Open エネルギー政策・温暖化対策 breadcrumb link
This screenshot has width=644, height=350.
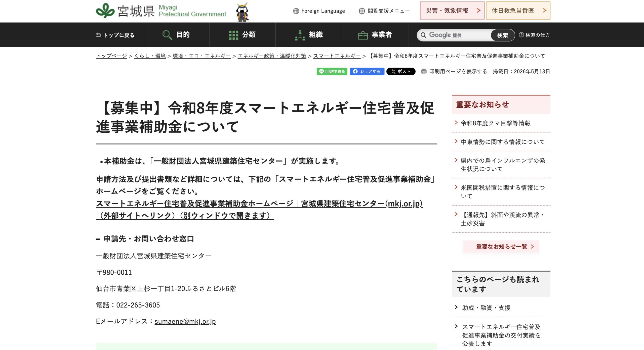click(272, 56)
